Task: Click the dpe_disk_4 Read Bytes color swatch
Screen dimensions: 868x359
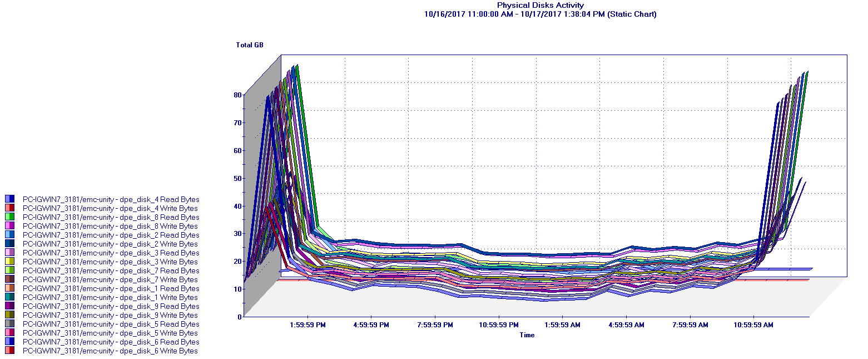Action: tap(9, 199)
